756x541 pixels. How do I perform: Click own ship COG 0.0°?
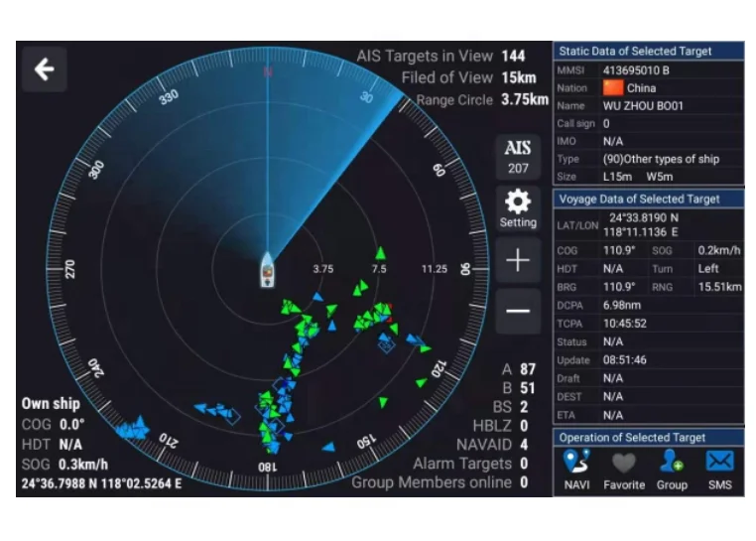[71, 424]
